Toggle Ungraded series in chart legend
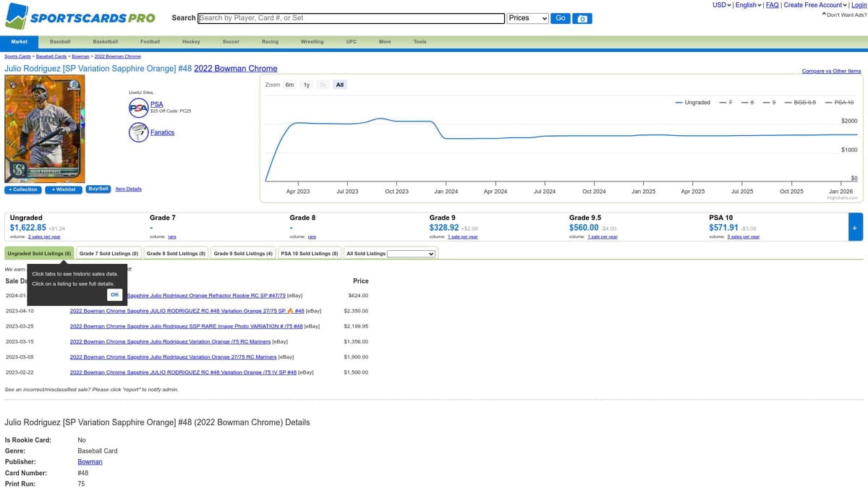The width and height of the screenshot is (868, 488). pyautogui.click(x=693, y=103)
